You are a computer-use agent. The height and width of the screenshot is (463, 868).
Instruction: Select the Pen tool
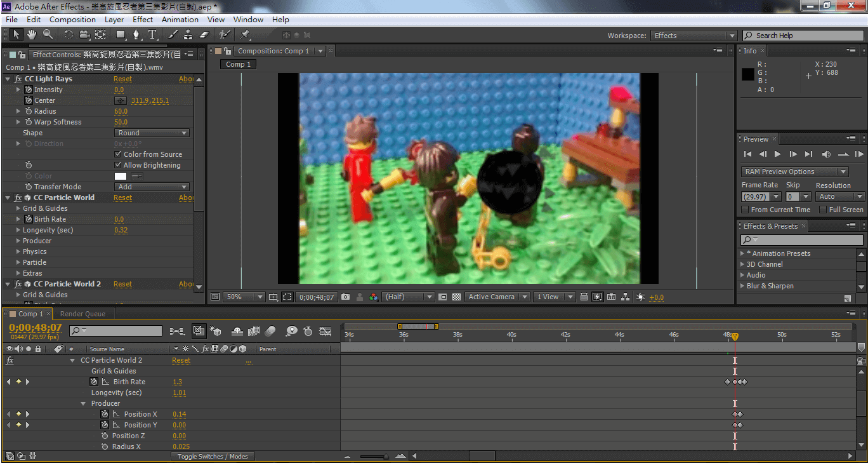point(136,35)
